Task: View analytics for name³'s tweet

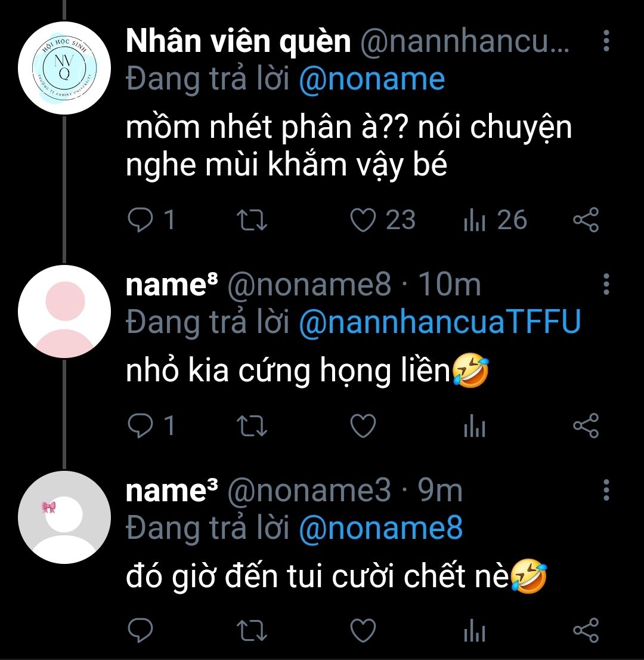Action: click(x=475, y=631)
